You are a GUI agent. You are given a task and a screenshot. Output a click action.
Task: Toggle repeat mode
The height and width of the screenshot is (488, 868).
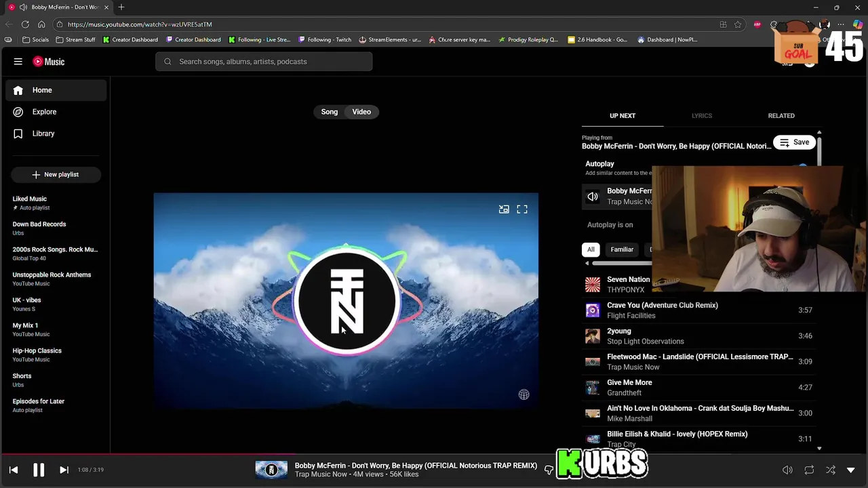809,470
